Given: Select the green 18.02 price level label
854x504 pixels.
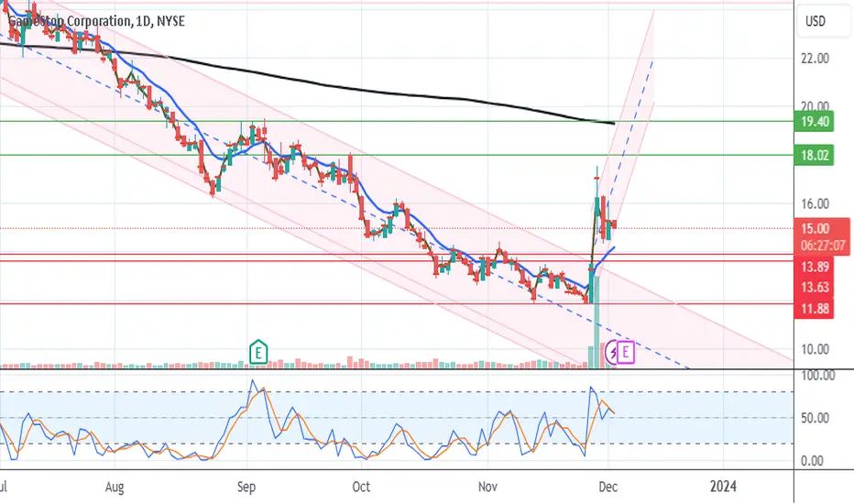Looking at the screenshot, I should coord(815,155).
